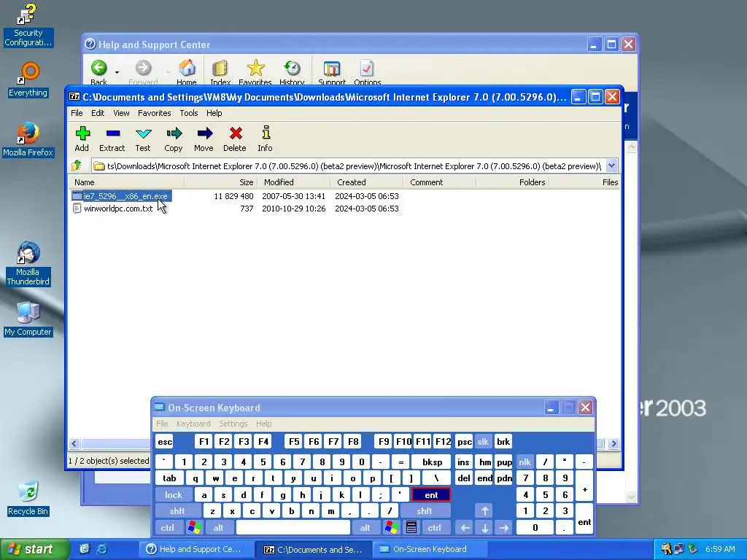Toggle the slk key on keyboard

pyautogui.click(x=483, y=441)
